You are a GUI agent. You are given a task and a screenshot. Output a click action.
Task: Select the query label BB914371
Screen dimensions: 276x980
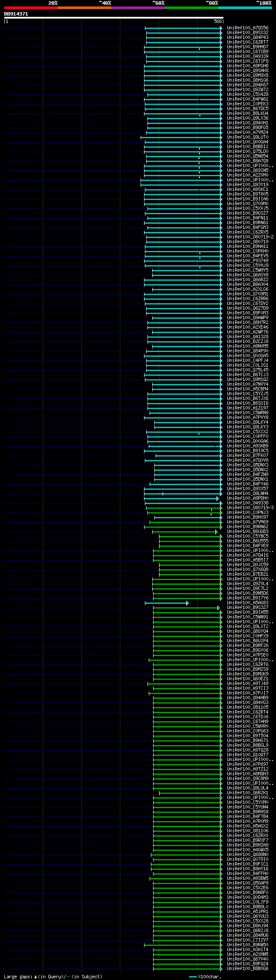click(x=16, y=14)
